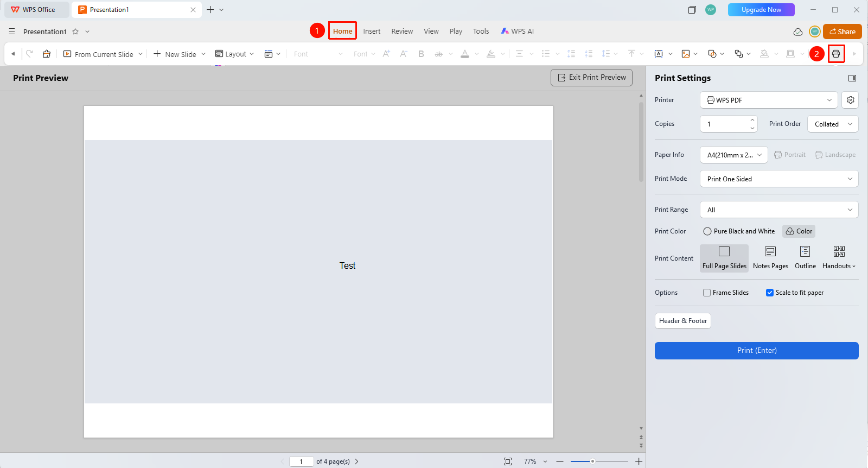The height and width of the screenshot is (468, 868).
Task: Click the print icon in the toolbar
Action: tap(836, 54)
